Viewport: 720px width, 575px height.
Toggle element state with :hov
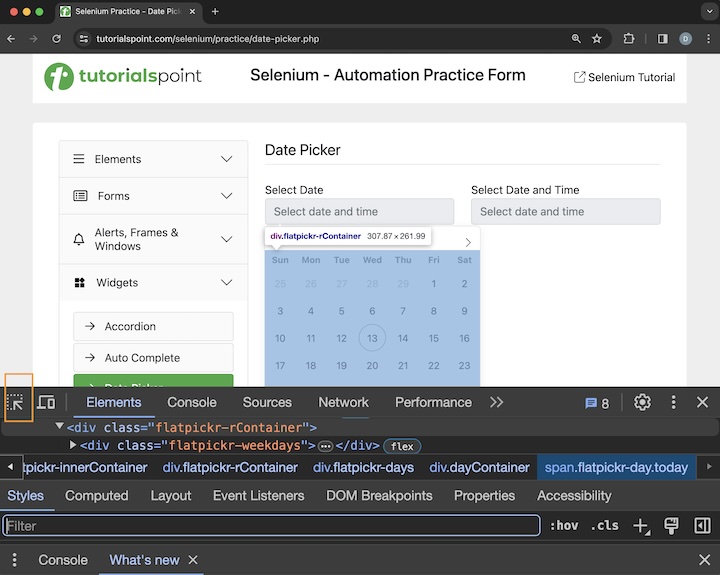click(x=564, y=526)
